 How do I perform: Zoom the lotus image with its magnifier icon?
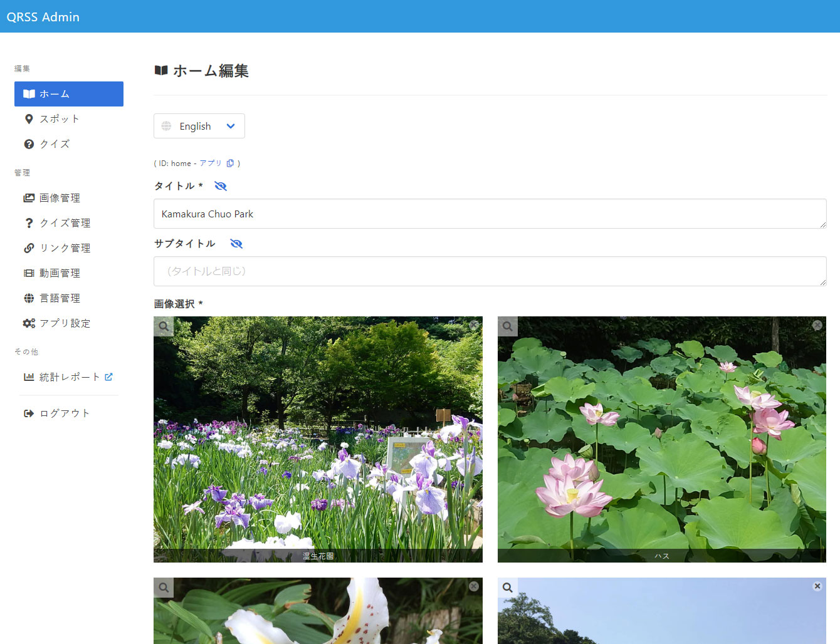(508, 326)
